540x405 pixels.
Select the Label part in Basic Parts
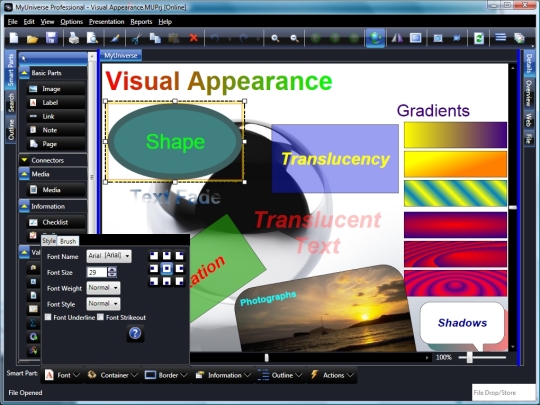pyautogui.click(x=56, y=103)
